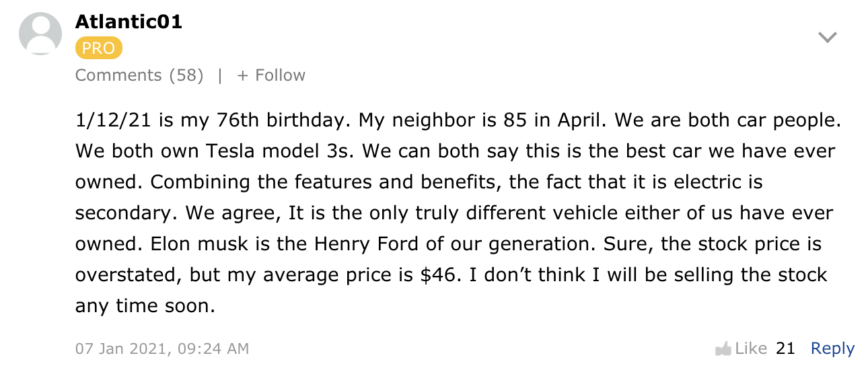The image size is (868, 366).
Task: Expand the comment options chevron
Action: 827,38
